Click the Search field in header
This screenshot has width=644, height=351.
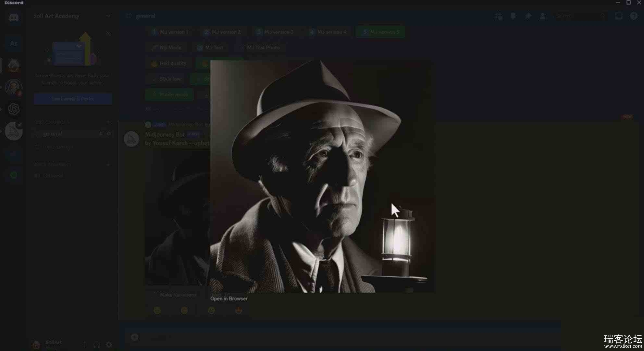click(580, 16)
